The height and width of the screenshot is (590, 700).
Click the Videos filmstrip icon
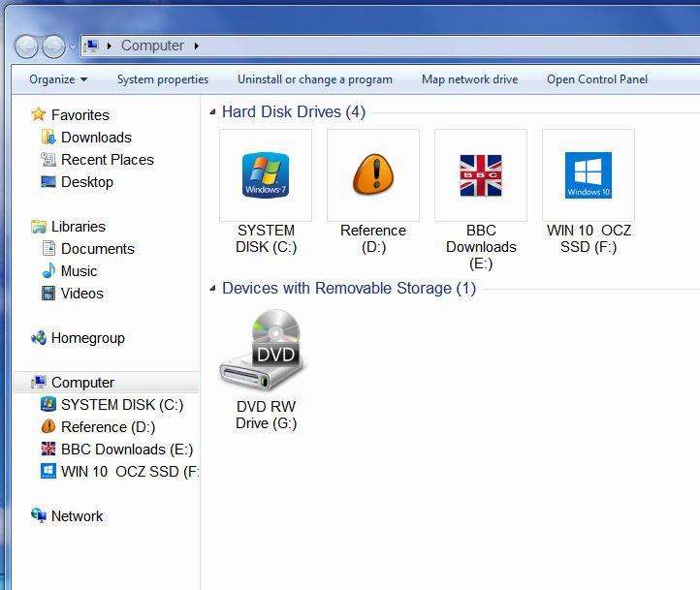coord(48,293)
